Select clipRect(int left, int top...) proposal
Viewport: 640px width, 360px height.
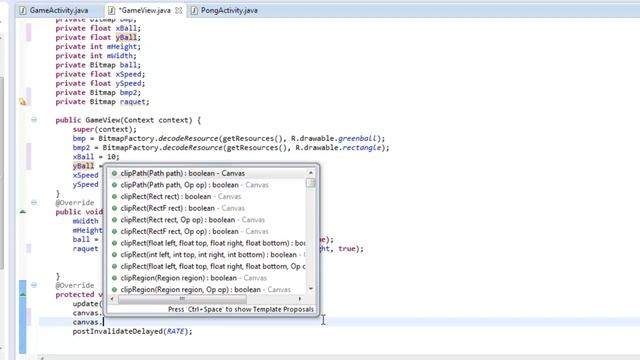pyautogui.click(x=208, y=255)
